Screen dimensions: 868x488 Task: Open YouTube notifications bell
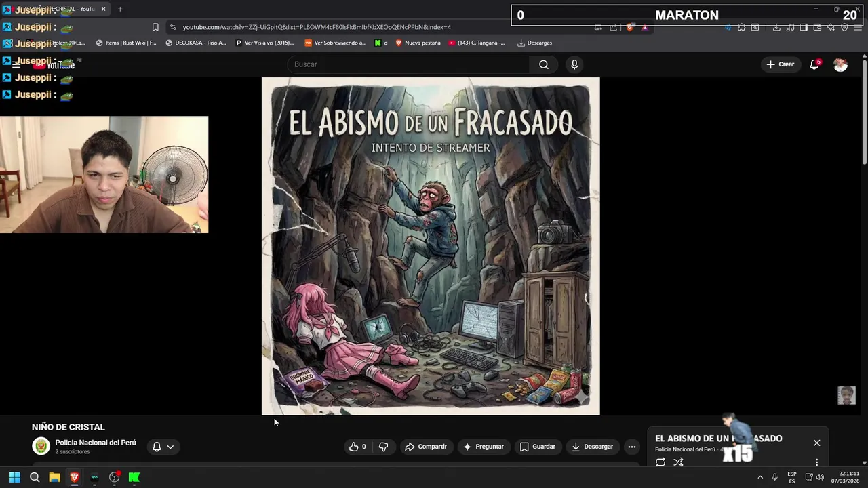[814, 64]
